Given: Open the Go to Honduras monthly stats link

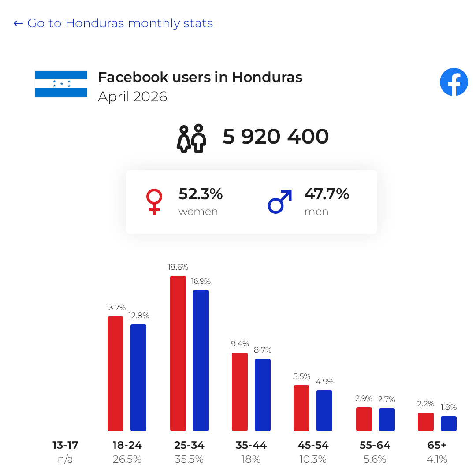Looking at the screenshot, I should [x=120, y=23].
